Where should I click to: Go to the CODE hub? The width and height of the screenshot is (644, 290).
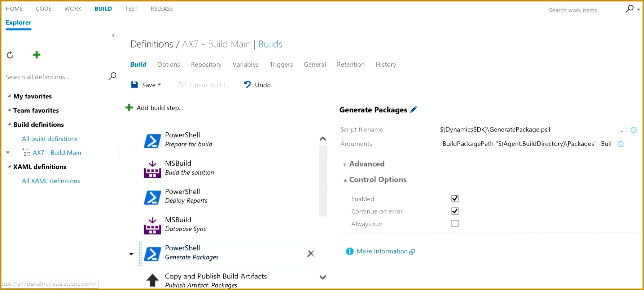coord(43,9)
